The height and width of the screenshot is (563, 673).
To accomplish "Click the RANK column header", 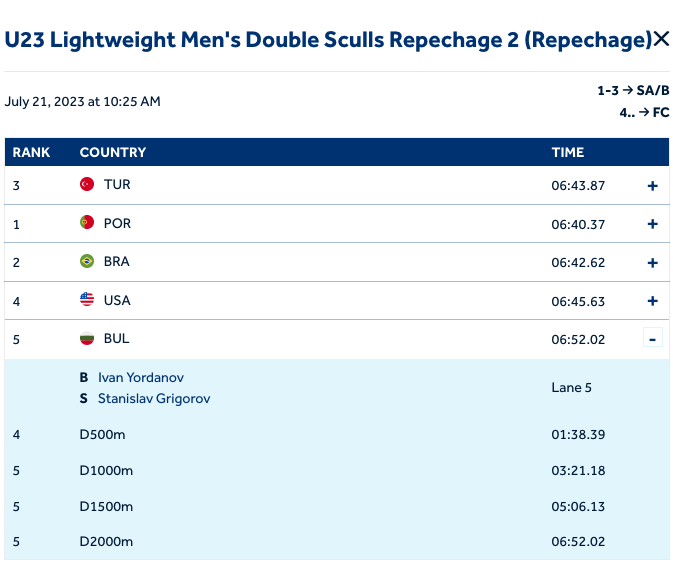I will 31,153.
